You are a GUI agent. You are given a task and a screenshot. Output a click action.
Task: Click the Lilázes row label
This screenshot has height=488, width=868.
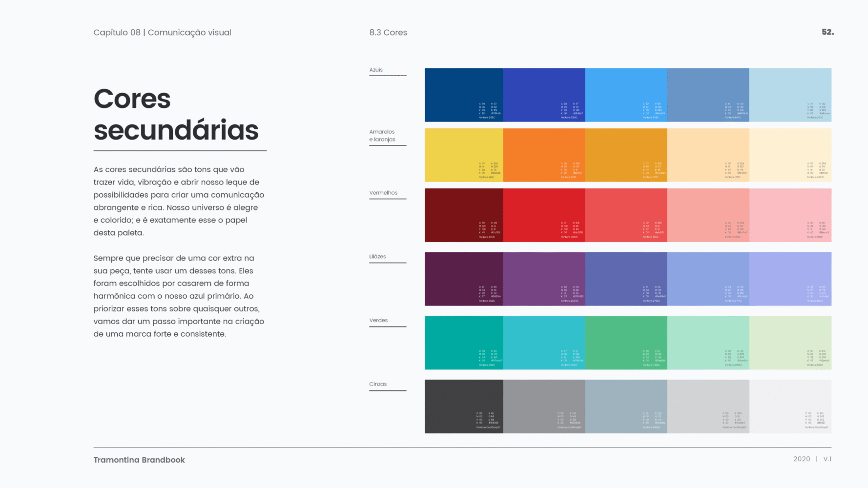click(377, 257)
